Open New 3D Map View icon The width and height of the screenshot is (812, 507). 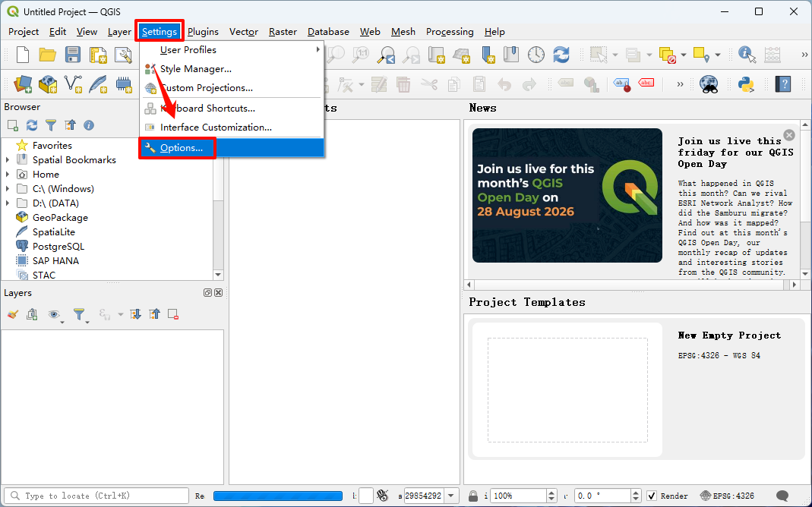point(461,55)
